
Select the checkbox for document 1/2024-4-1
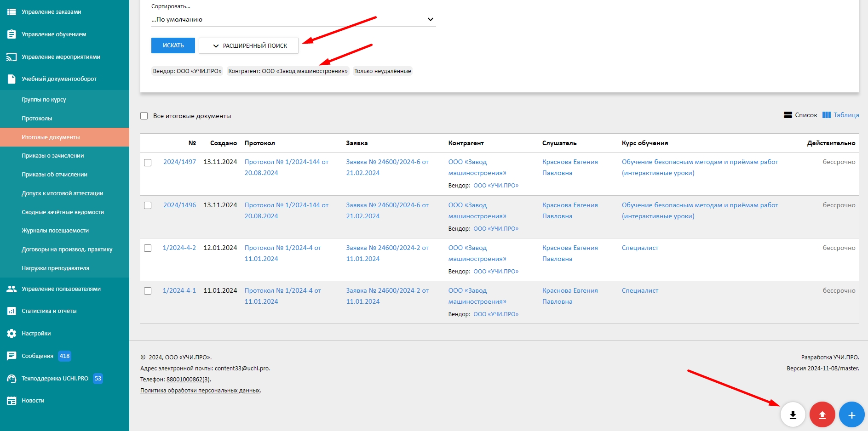(148, 291)
